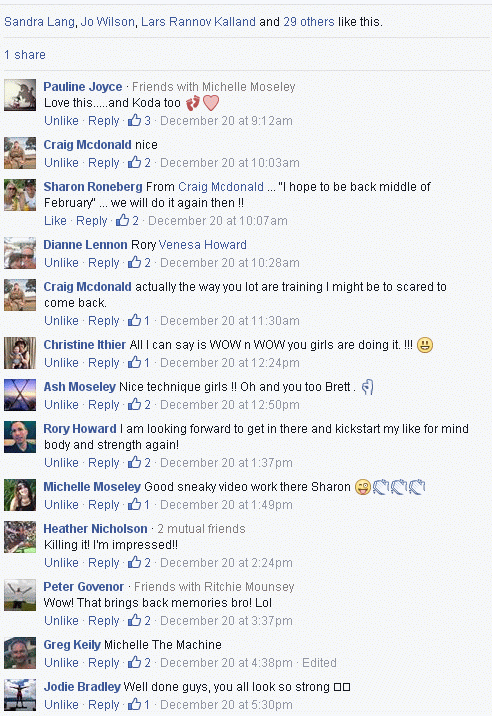This screenshot has height=716, width=492.
Task: Open timestamp December 20 at 1:37pm
Action: coord(226,463)
